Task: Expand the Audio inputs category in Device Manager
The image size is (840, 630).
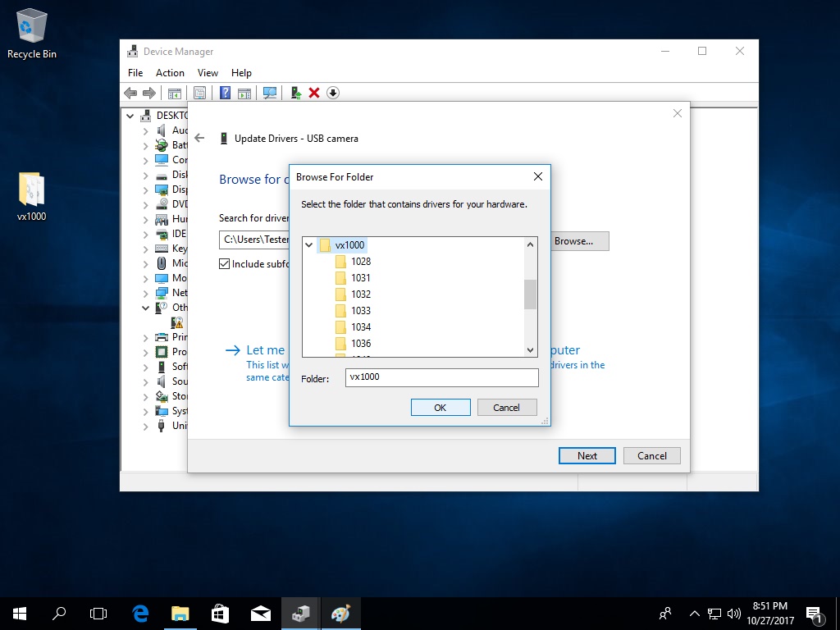Action: 146,130
